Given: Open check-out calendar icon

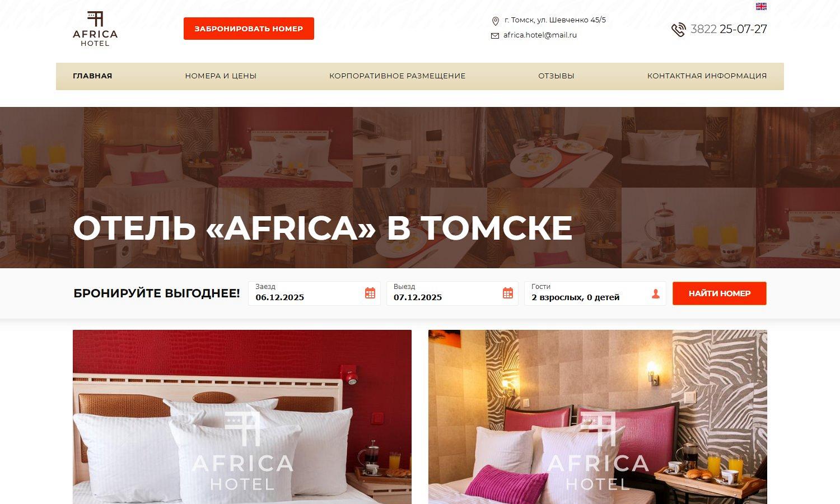Looking at the screenshot, I should [508, 293].
